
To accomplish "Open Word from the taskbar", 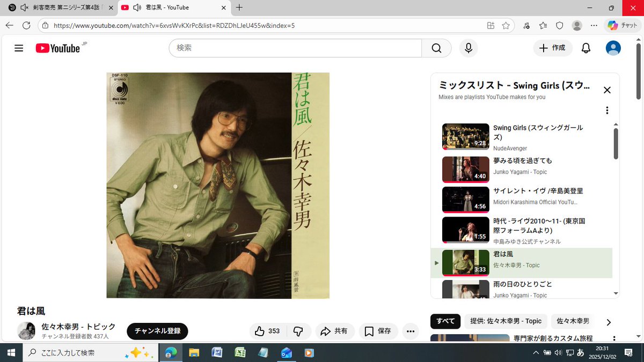I will [217, 352].
